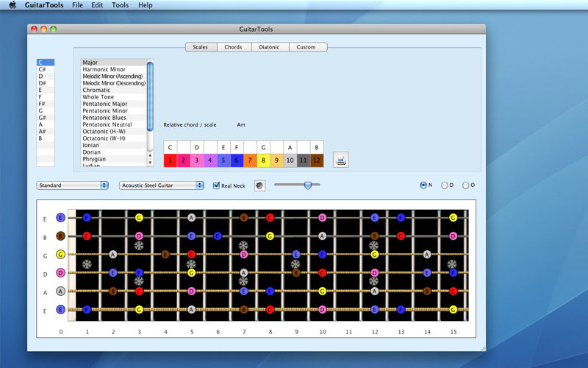Click the red swatch numbered 1

171,160
